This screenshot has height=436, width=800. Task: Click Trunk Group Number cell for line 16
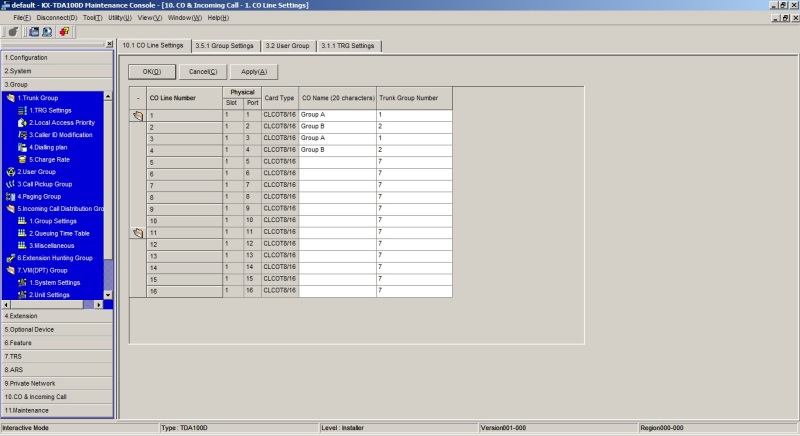(x=414, y=291)
